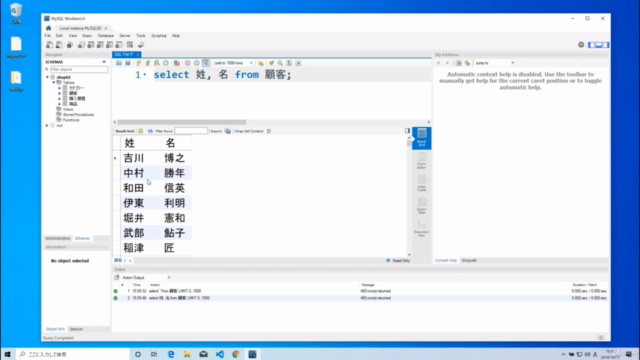Click the Filter objects search field

79,69
